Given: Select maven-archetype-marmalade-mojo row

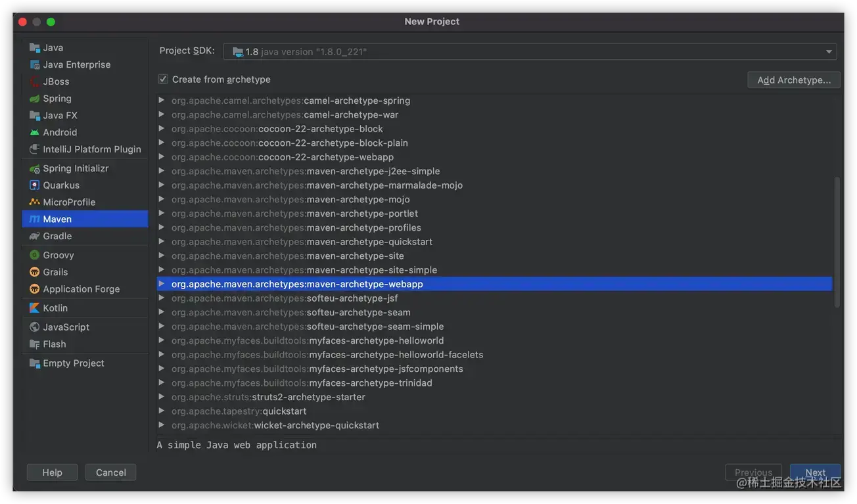Looking at the screenshot, I should tap(494, 185).
